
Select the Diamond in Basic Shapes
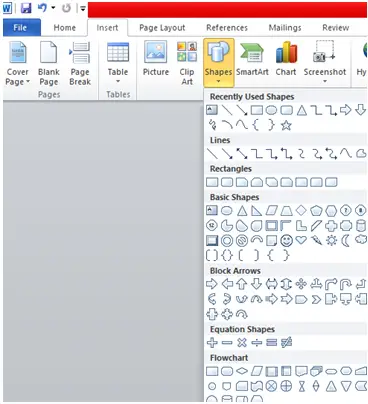point(301,211)
